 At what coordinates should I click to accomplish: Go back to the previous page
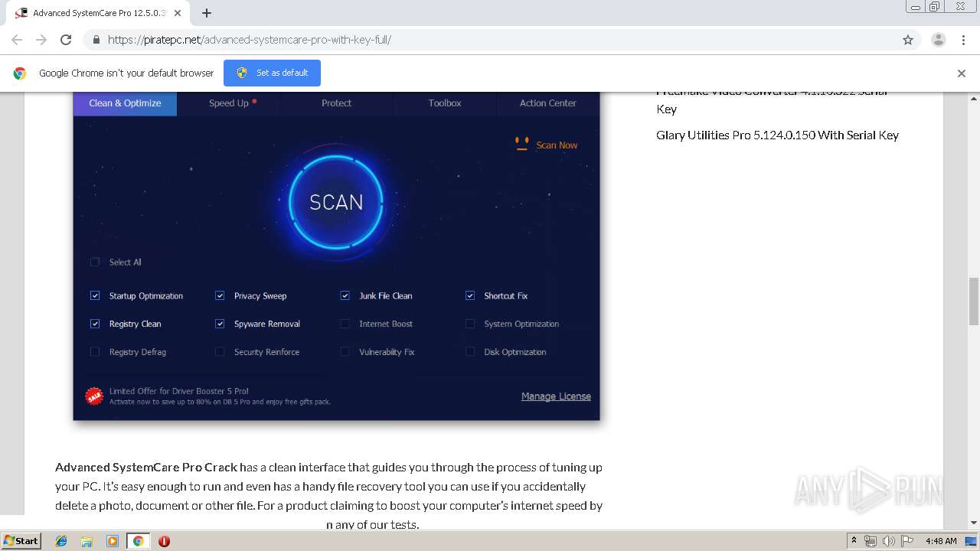pyautogui.click(x=17, y=40)
